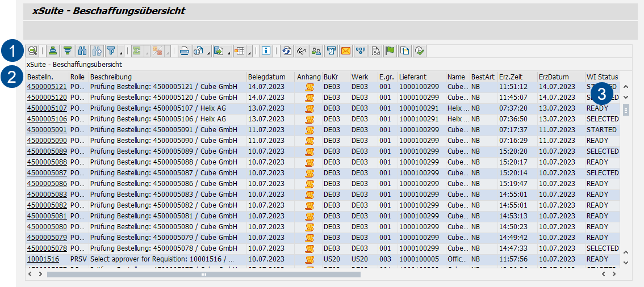Click the top vertical scroll up arrow

point(625,87)
